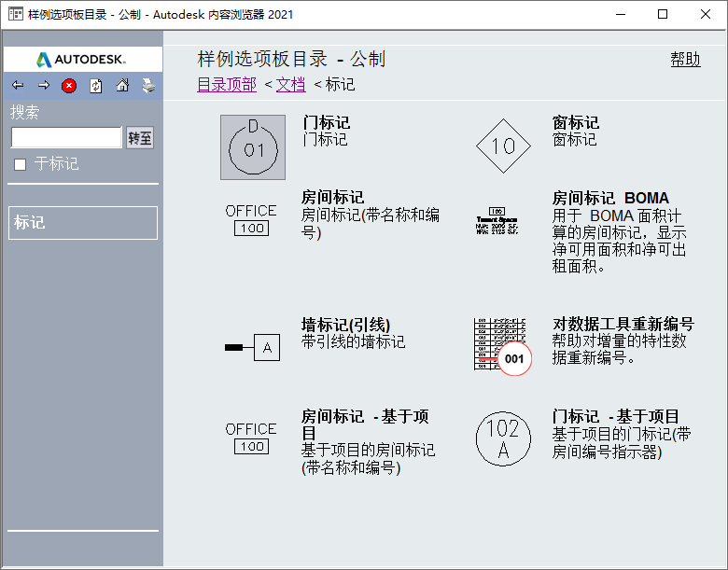Click the 房间标记 title text

click(x=333, y=197)
